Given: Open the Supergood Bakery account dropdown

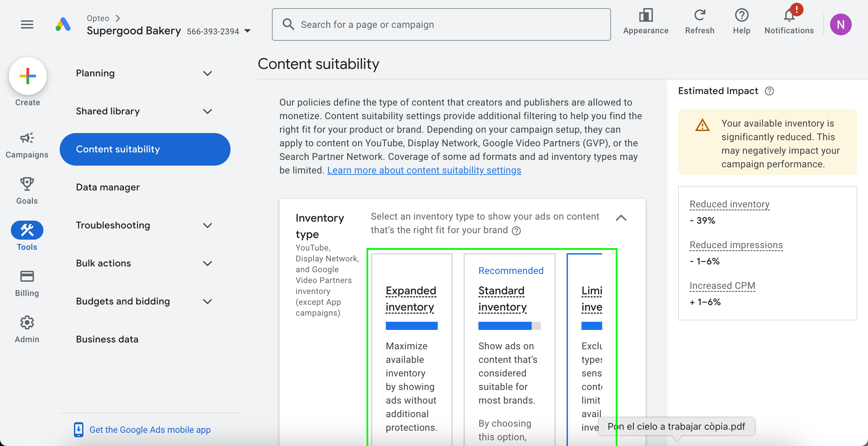Looking at the screenshot, I should pyautogui.click(x=248, y=31).
